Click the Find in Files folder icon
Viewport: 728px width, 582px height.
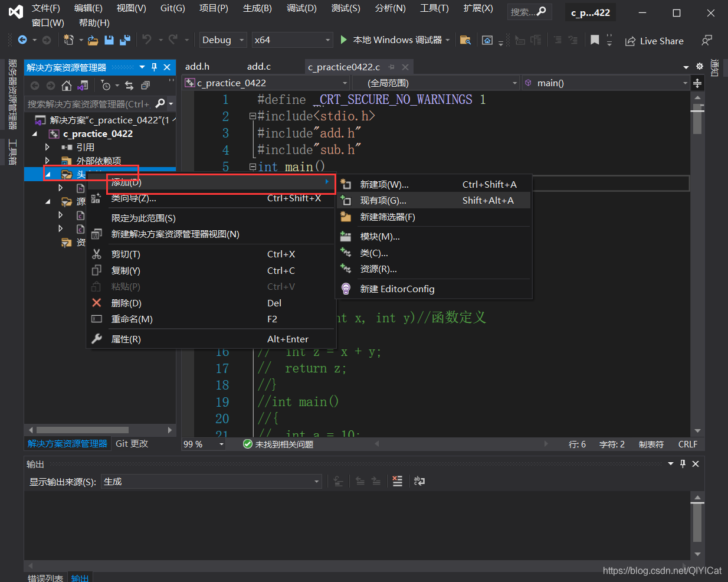pyautogui.click(x=465, y=40)
